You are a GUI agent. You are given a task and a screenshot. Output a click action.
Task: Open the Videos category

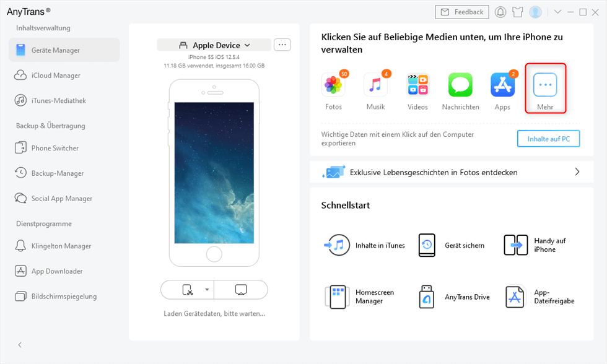pyautogui.click(x=417, y=91)
